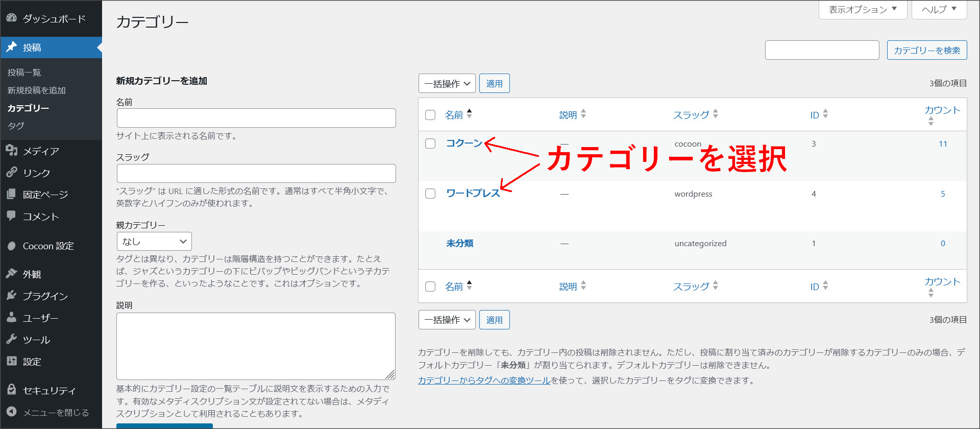
Task: Click the Dashboard gauge icon
Action: tap(12, 18)
